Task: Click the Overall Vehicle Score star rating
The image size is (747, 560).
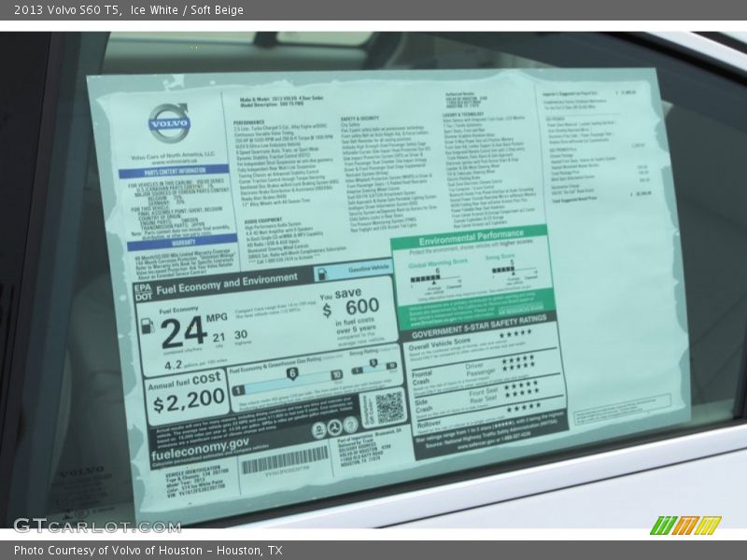Action: pos(514,333)
